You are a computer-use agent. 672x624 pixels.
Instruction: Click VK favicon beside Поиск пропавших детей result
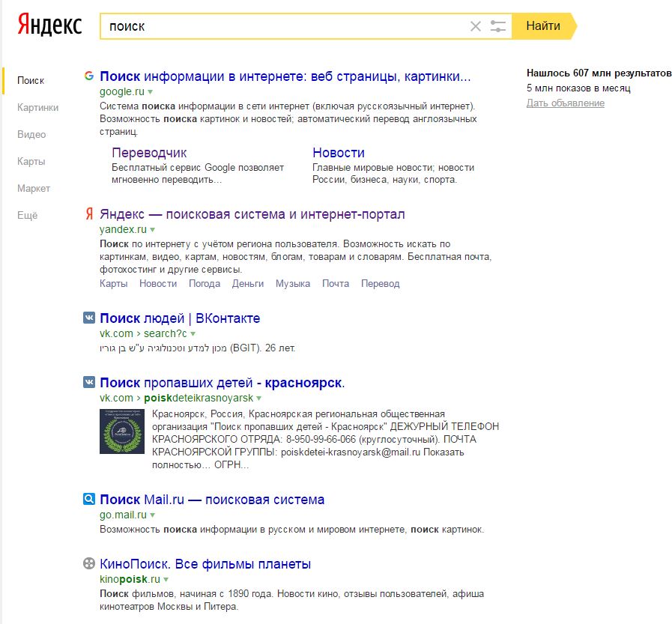88,382
